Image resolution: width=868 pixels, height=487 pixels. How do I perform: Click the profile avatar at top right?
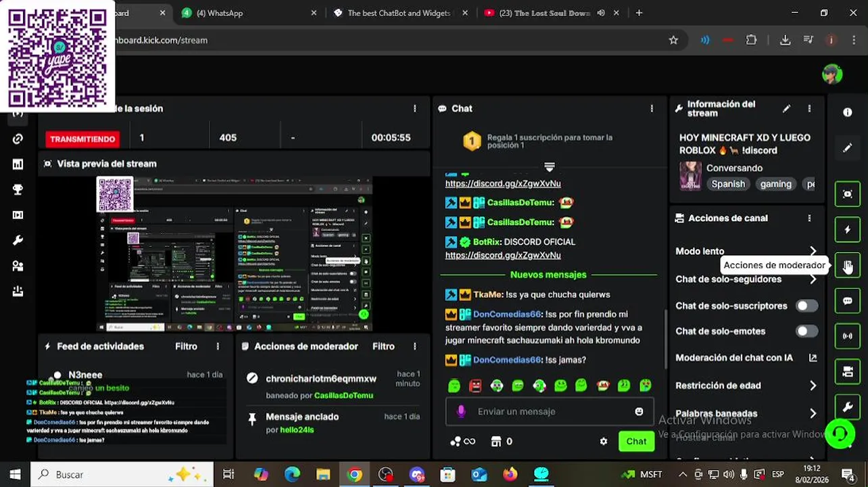pos(832,74)
